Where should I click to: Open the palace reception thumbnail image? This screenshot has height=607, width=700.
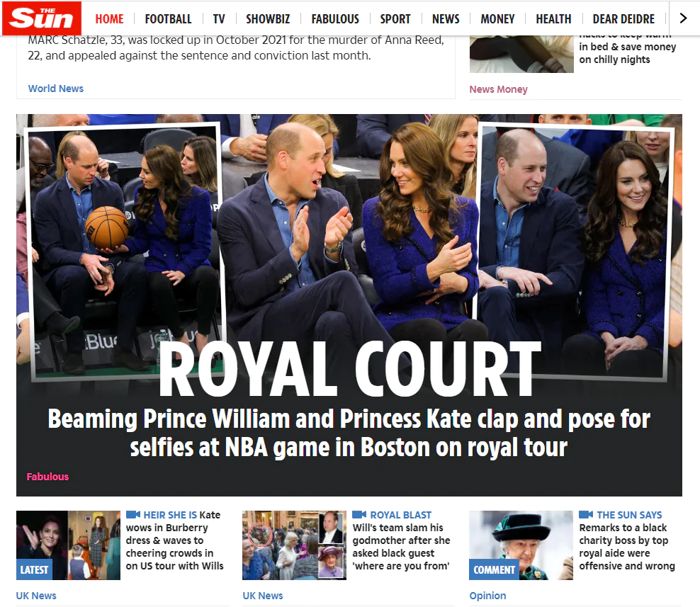(x=294, y=545)
